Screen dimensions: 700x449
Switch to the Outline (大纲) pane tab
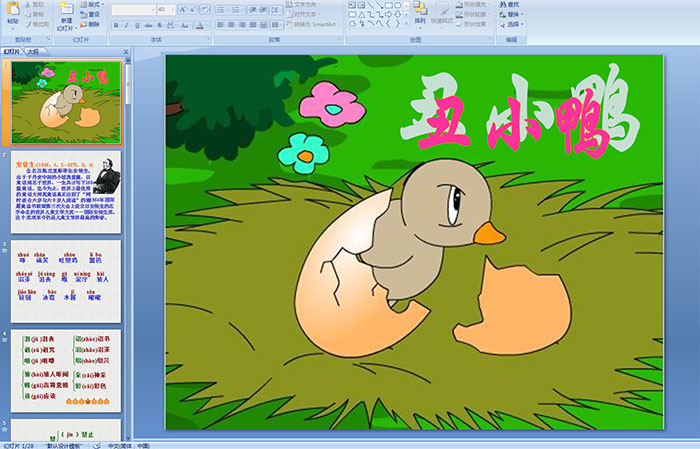33,52
